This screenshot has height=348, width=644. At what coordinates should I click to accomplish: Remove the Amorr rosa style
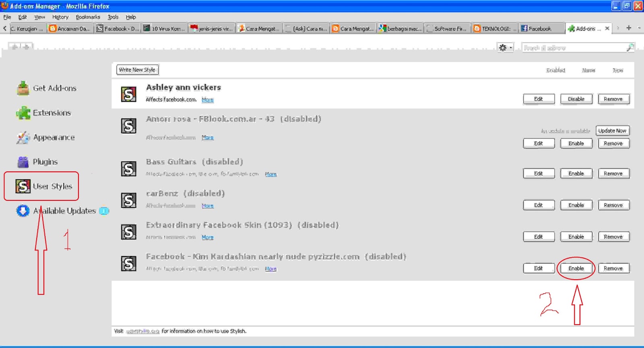pos(613,143)
